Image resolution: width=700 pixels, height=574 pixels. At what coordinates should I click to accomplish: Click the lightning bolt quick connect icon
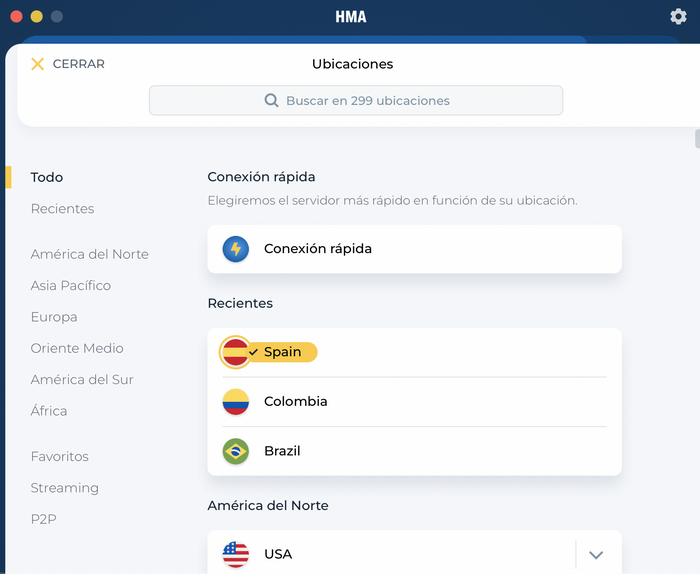click(x=236, y=249)
